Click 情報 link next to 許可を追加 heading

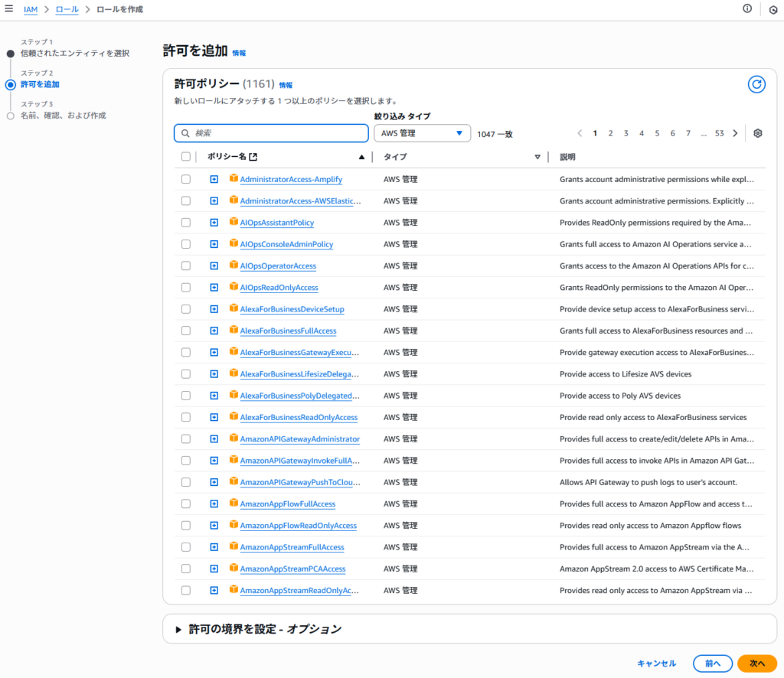(239, 53)
